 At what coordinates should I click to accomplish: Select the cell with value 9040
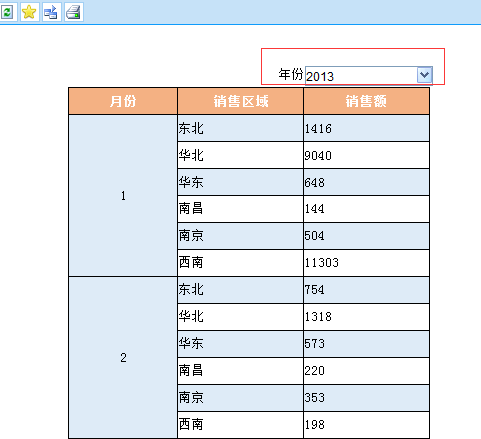[366, 155]
